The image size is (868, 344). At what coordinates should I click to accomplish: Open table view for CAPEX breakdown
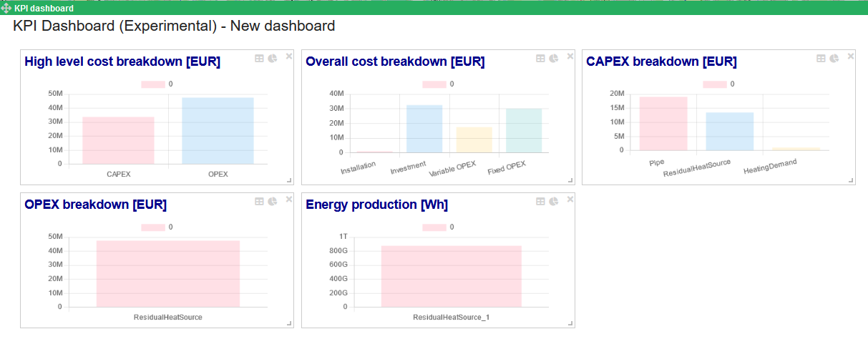(x=821, y=59)
